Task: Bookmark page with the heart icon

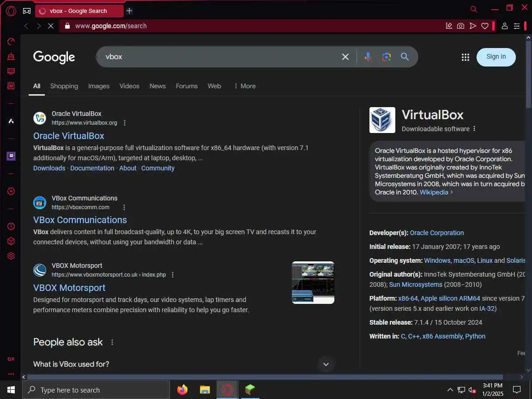Action: tap(485, 26)
